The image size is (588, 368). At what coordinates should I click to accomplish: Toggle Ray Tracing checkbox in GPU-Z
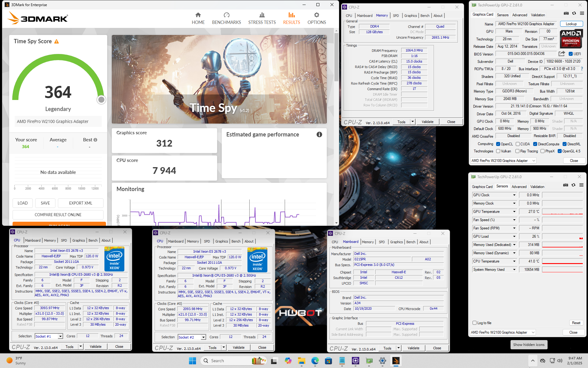coord(517,151)
